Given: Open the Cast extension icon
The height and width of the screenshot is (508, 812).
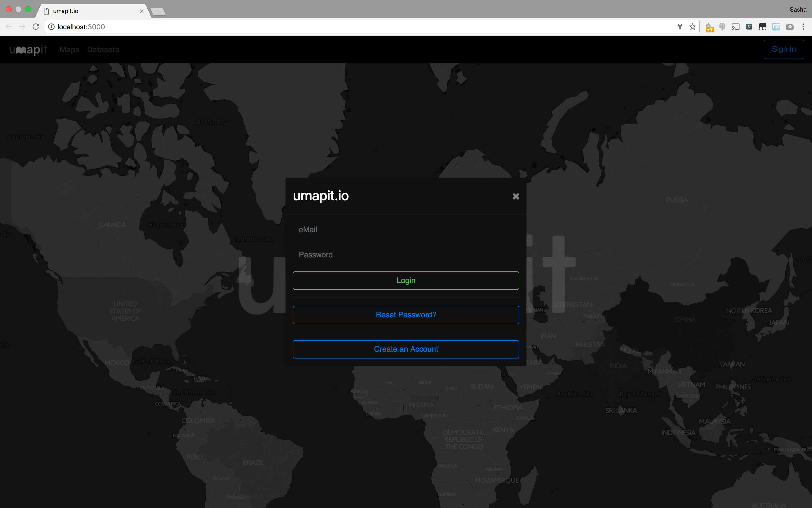Looking at the screenshot, I should pos(735,27).
